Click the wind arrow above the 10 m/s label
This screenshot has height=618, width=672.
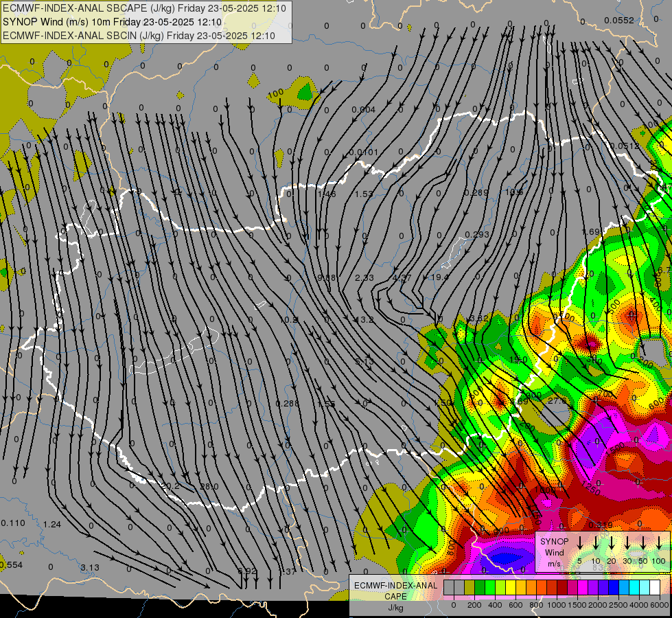(596, 542)
